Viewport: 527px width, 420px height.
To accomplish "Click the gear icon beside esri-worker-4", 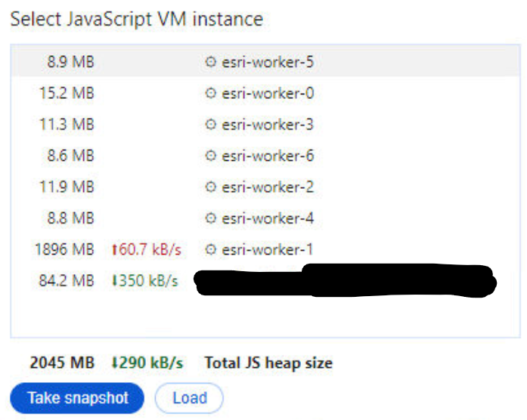I will coord(210,219).
